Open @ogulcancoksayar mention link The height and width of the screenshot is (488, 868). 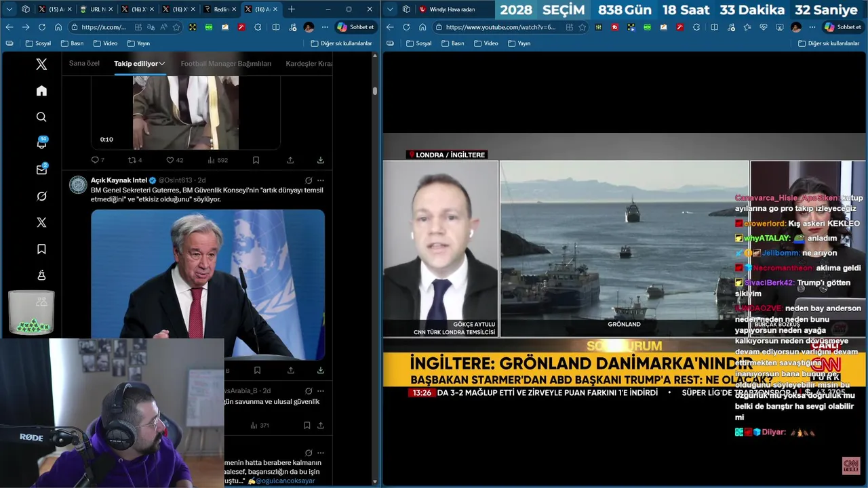tap(285, 481)
